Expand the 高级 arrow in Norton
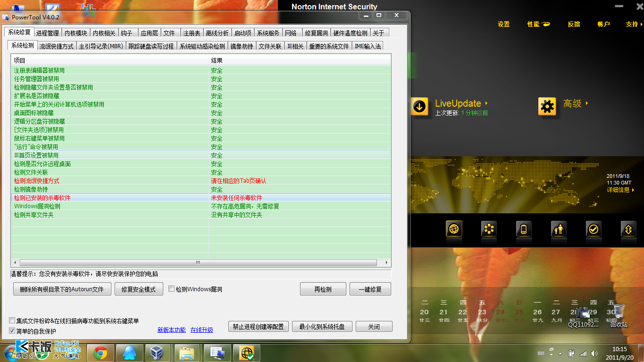Image resolution: width=644 pixels, height=362 pixels. (x=587, y=103)
